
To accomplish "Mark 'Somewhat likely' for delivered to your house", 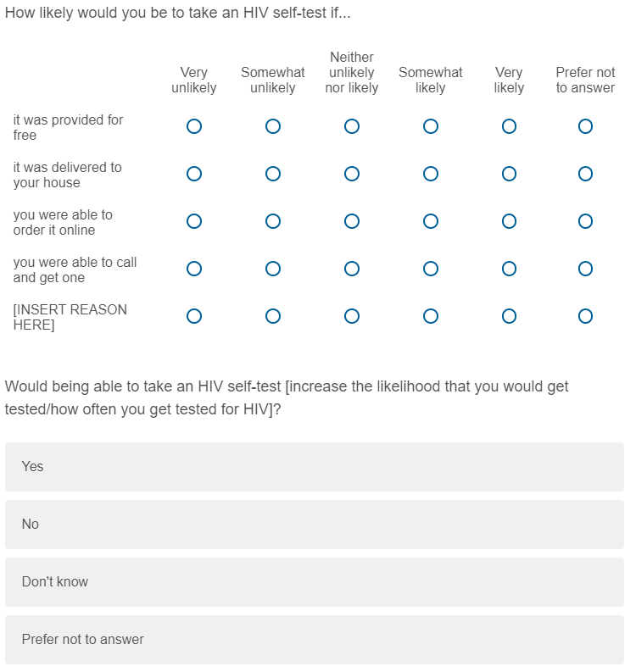I will (x=431, y=174).
